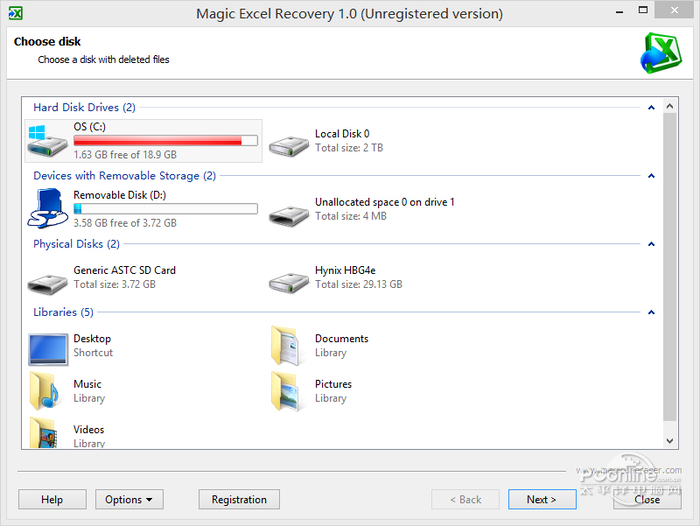Click '3.58 GB free of 3.72 GB' text
The height and width of the screenshot is (526, 700).
pyautogui.click(x=125, y=223)
